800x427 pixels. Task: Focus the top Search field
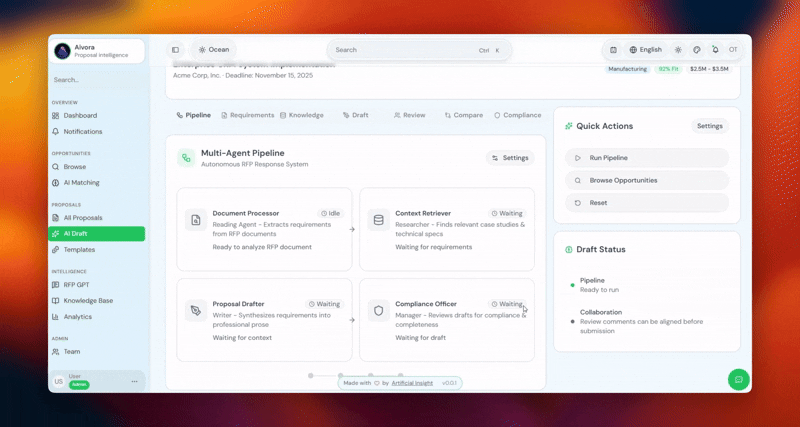click(418, 50)
